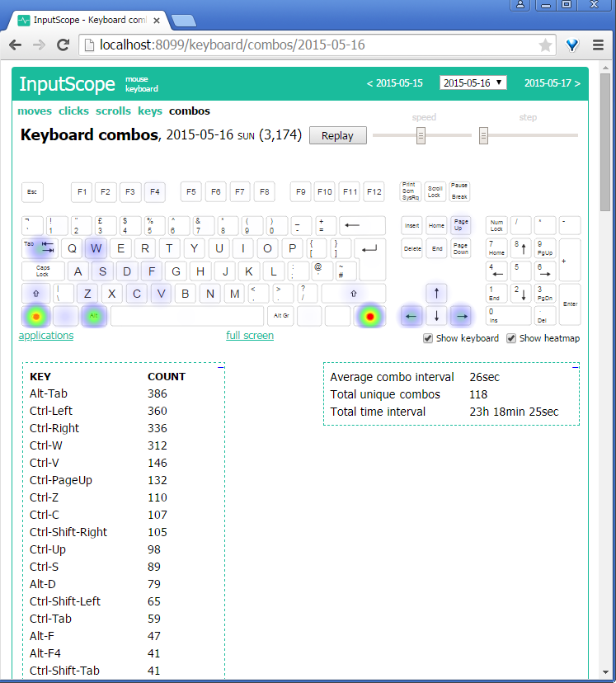
Task: Open the full screen link
Action: click(250, 336)
